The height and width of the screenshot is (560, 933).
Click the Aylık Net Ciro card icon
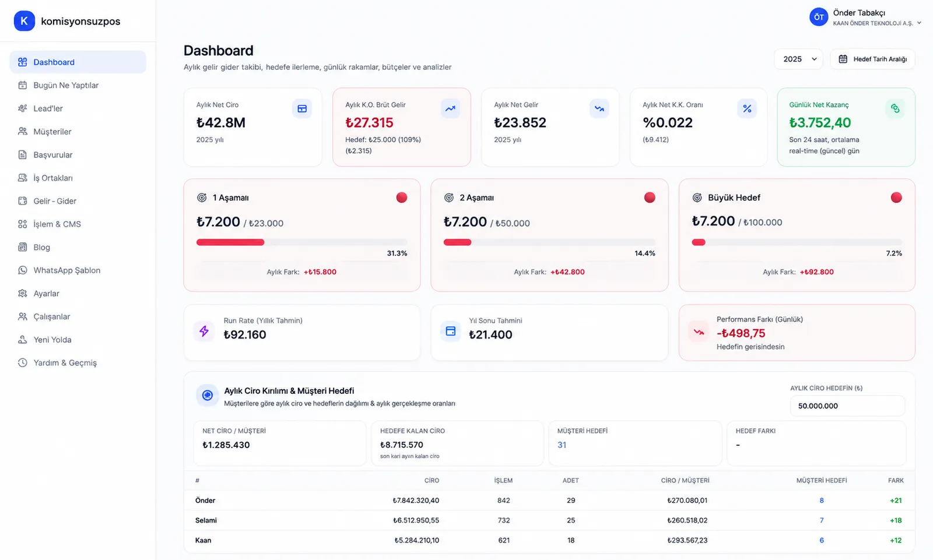(302, 108)
